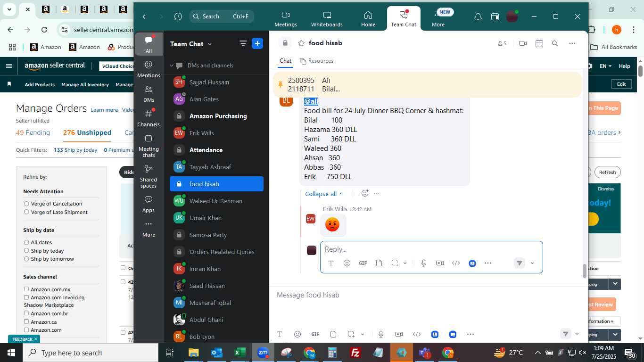This screenshot has width=644, height=362.
Task: Open the Resources tab in food hisab
Action: [316, 61]
